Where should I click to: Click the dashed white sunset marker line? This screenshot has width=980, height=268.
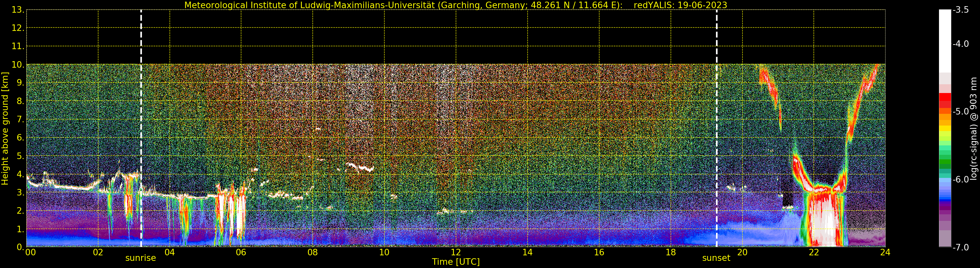717,128
